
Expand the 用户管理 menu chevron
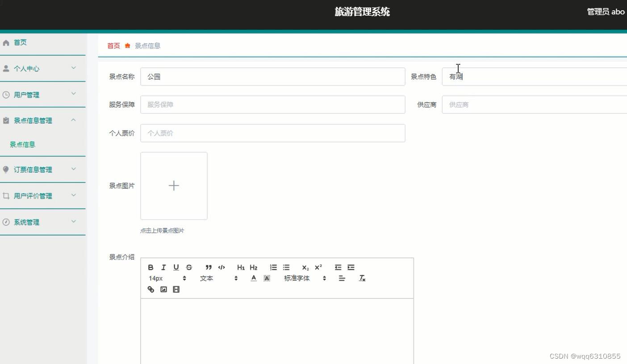coord(74,94)
